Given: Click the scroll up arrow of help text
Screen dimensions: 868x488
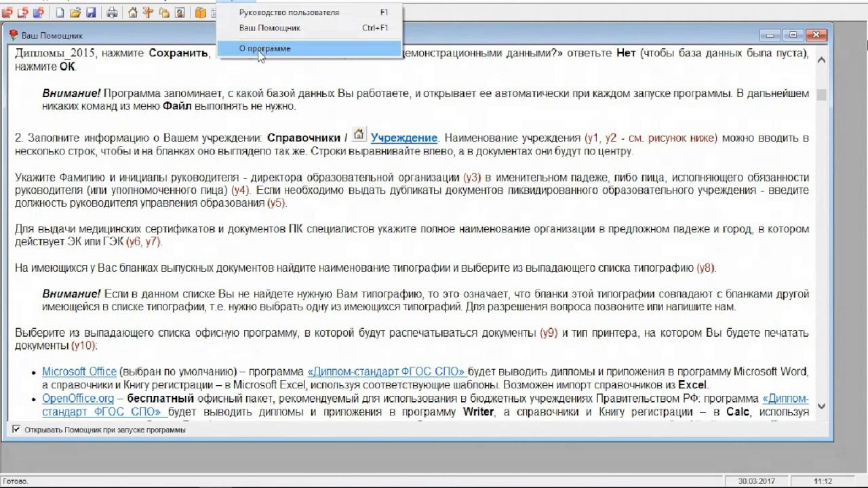Looking at the screenshot, I should coord(822,60).
